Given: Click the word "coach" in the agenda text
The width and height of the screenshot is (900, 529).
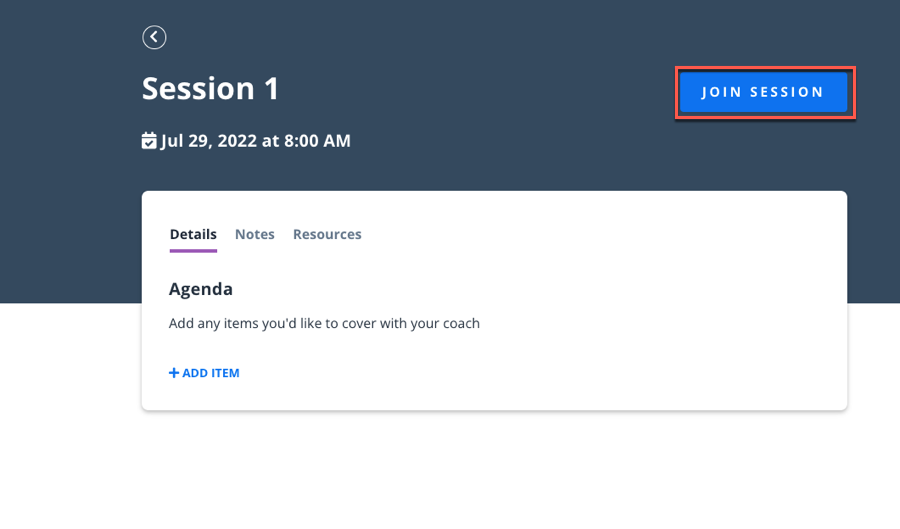Looking at the screenshot, I should click(x=460, y=323).
